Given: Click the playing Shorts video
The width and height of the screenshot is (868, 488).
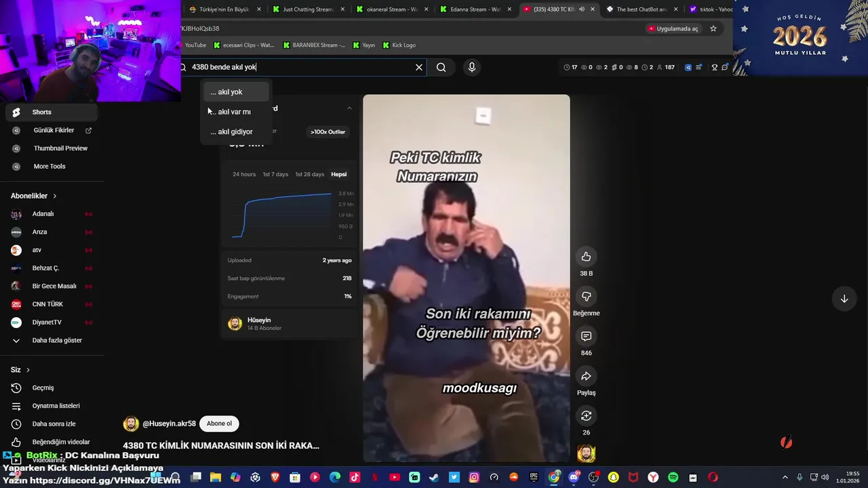Looking at the screenshot, I should point(467,278).
